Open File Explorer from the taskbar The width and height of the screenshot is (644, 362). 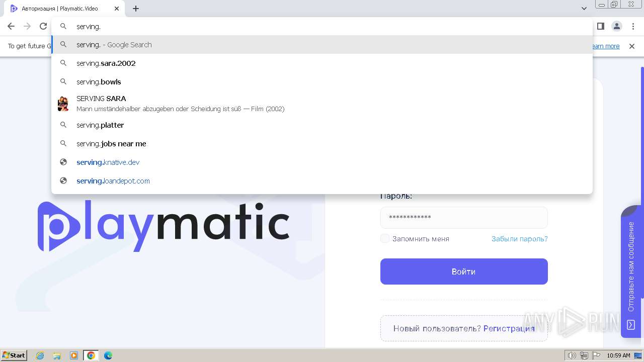point(57,355)
